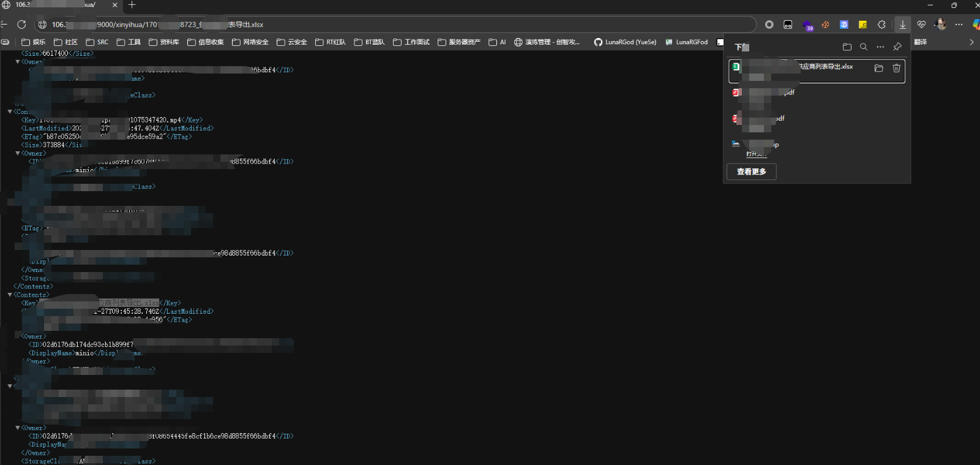Screen dimensions: 980x465
Task: Open the blue JS extension
Action: pos(844,25)
